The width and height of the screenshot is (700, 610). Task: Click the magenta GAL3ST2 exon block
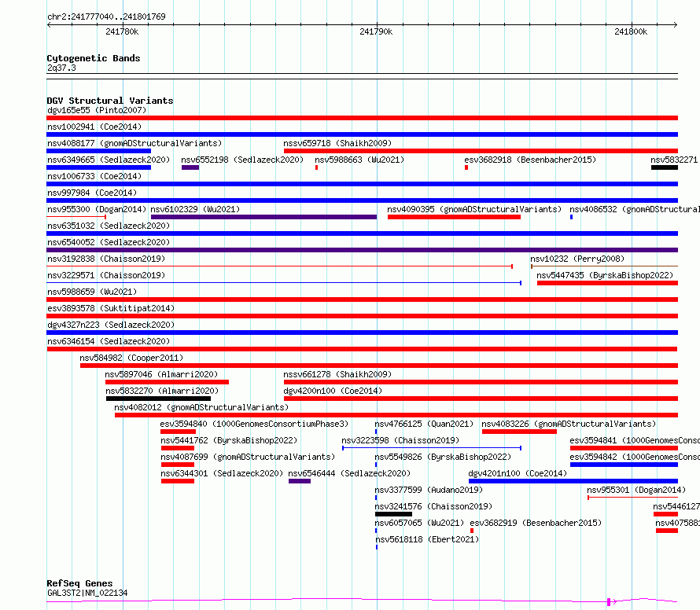click(x=609, y=602)
